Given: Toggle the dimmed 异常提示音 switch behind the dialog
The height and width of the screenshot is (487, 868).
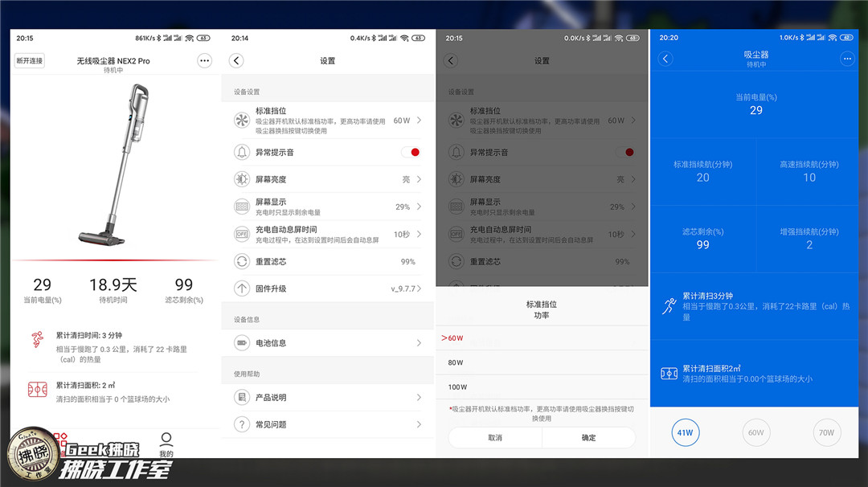Looking at the screenshot, I should [625, 152].
